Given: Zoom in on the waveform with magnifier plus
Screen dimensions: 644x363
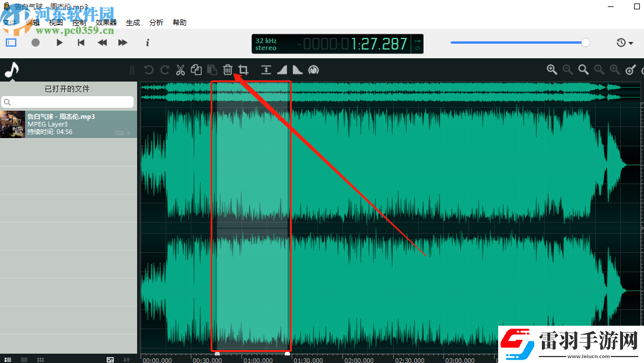Looking at the screenshot, I should click(x=552, y=69).
